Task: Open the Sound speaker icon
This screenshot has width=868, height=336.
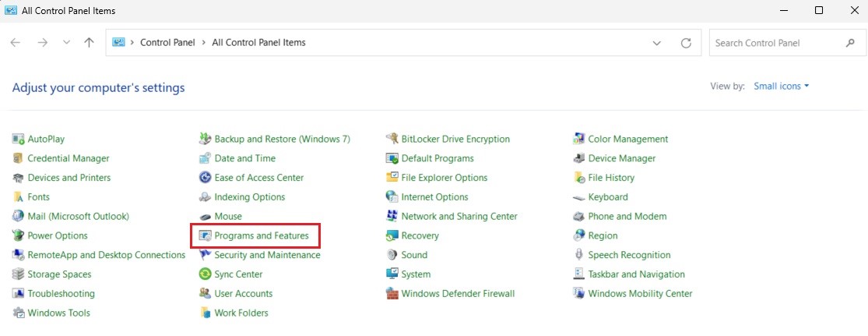Action: [x=392, y=255]
